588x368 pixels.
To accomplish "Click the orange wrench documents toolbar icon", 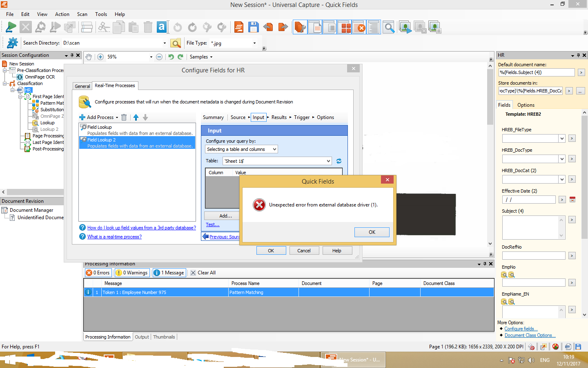I will pyautogui.click(x=300, y=27).
